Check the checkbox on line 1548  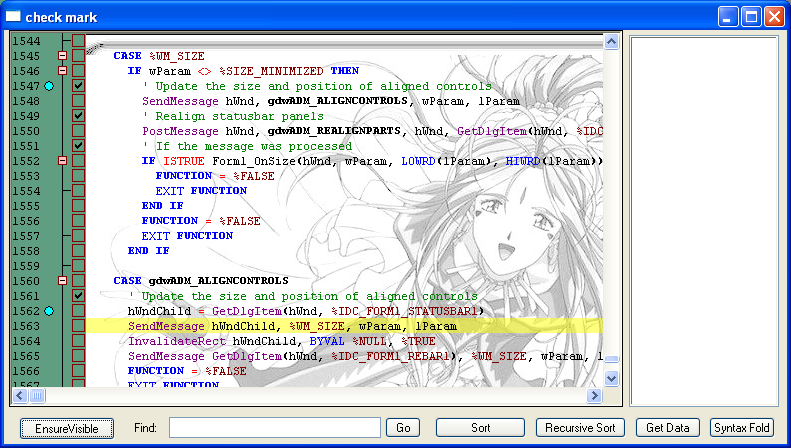point(78,101)
